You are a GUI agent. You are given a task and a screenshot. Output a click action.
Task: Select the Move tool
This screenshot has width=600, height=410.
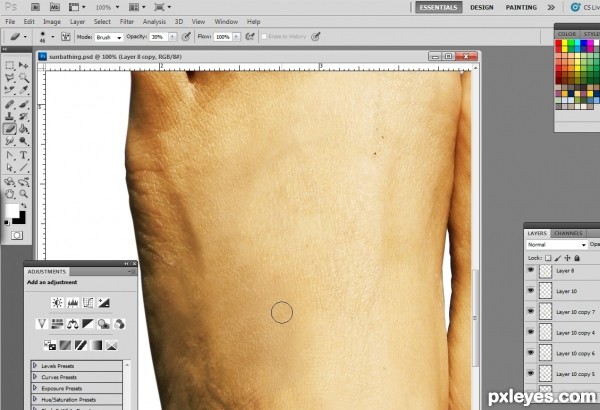point(23,65)
